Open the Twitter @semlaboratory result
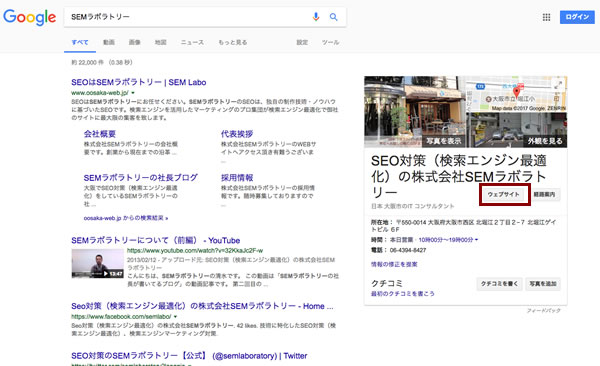The width and height of the screenshot is (600, 366). click(189, 356)
